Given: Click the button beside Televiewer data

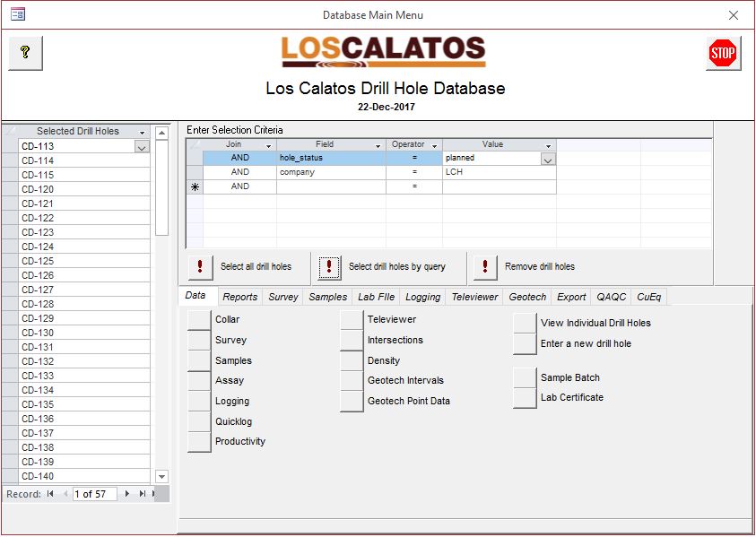Looking at the screenshot, I should click(x=352, y=319).
